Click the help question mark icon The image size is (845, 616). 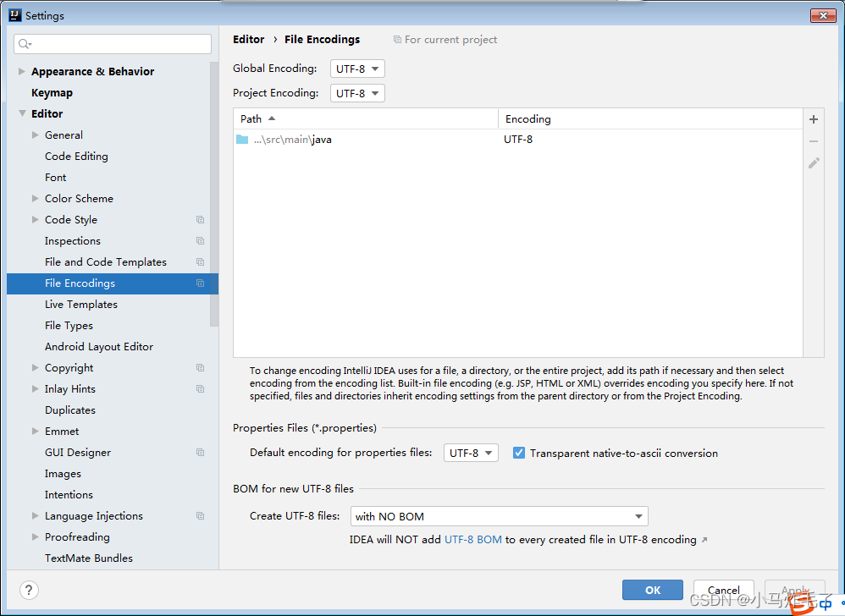[x=29, y=590]
